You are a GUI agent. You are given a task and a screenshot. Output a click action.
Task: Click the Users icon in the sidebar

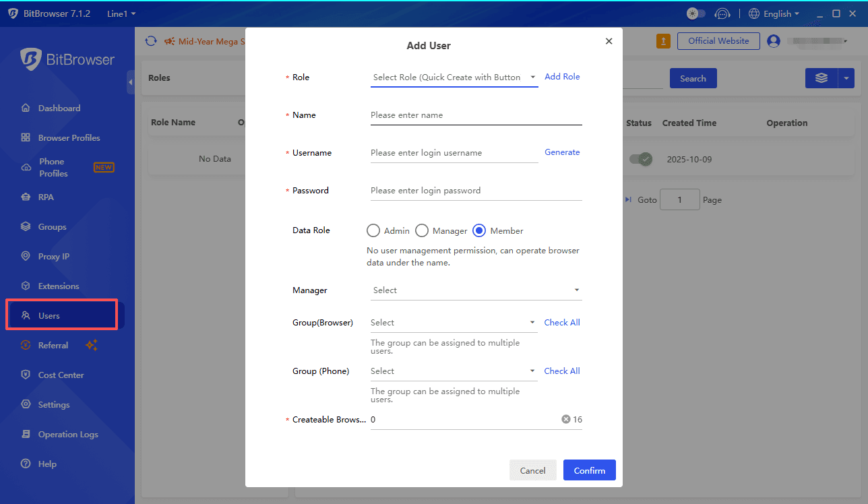click(x=26, y=315)
